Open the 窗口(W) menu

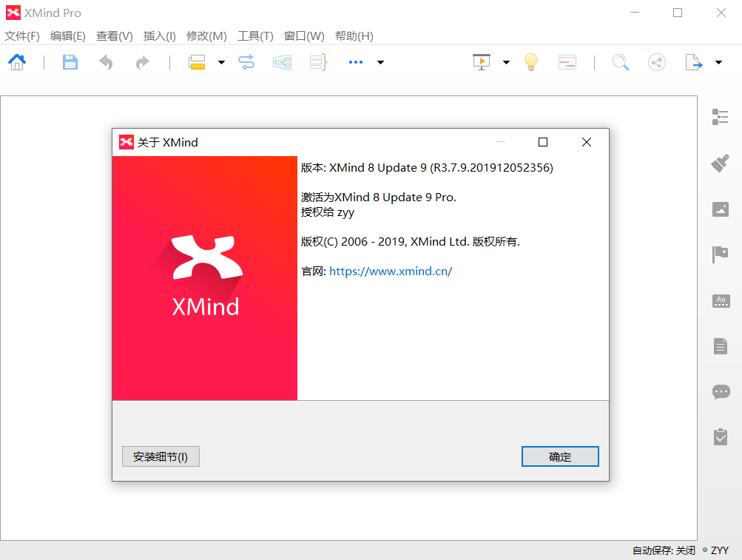click(x=304, y=36)
